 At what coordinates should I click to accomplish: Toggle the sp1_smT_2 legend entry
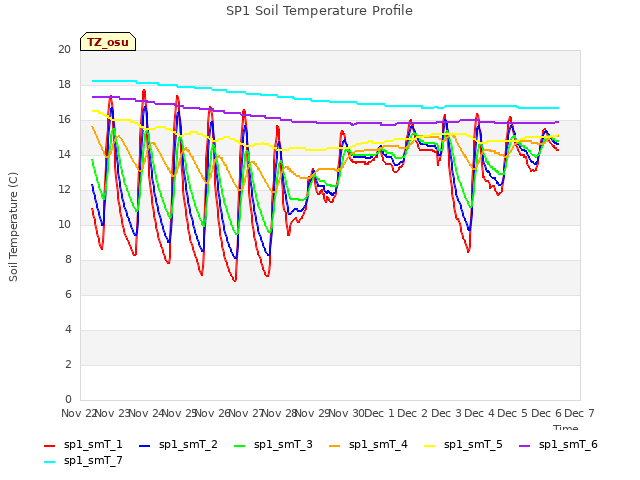coord(178,445)
